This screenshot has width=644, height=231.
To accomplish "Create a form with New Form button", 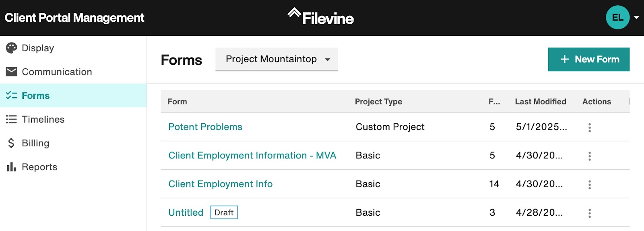I will pyautogui.click(x=588, y=59).
